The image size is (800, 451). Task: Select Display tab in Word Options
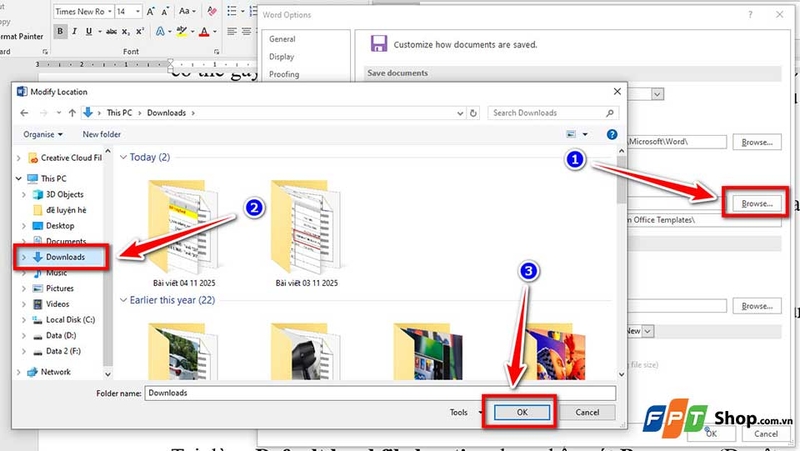point(282,57)
